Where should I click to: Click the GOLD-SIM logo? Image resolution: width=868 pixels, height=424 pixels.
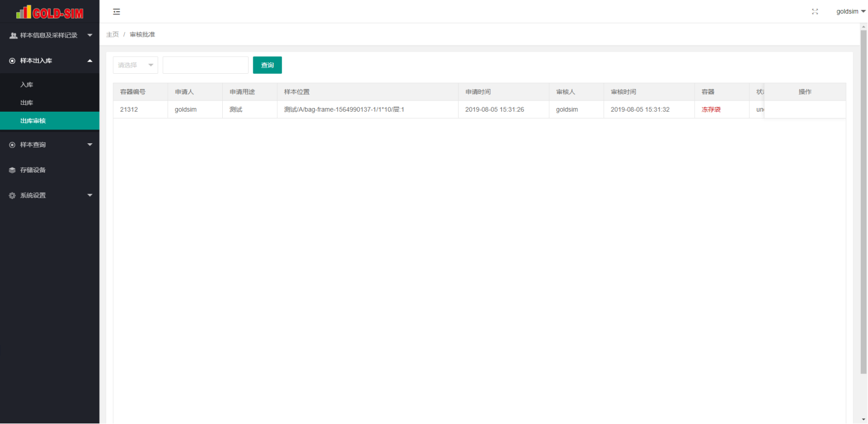coord(50,12)
